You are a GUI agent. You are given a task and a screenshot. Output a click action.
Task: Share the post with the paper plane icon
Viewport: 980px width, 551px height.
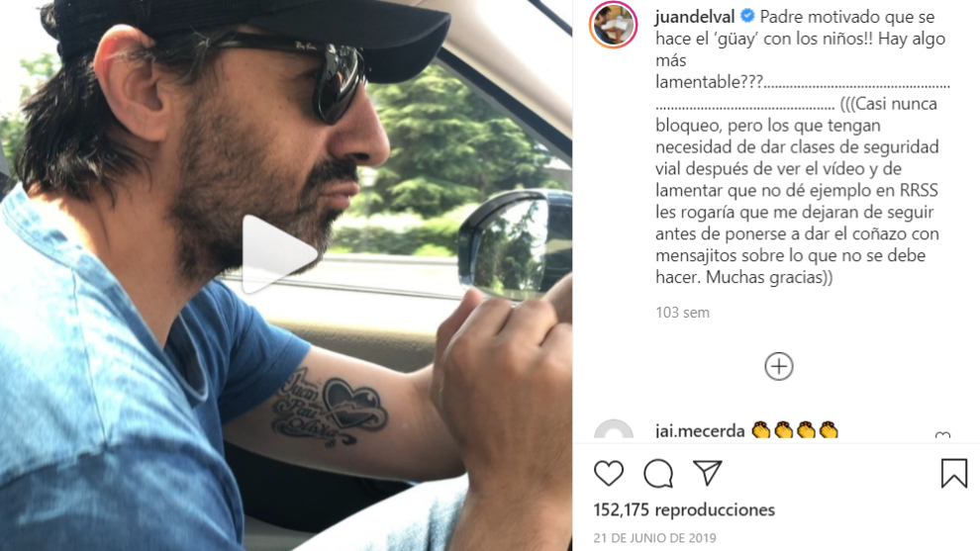tap(708, 473)
